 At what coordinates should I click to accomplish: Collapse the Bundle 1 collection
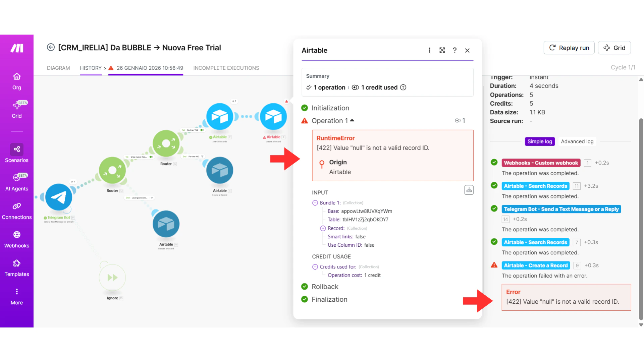coord(315,203)
